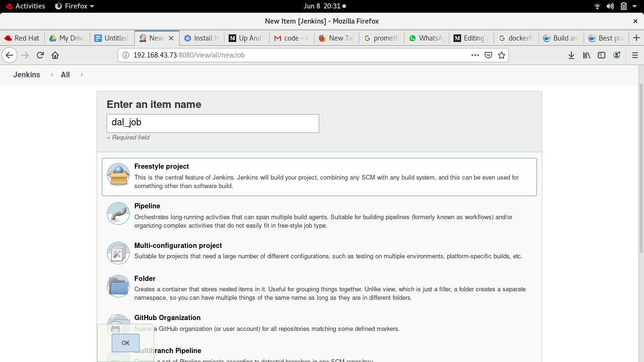This screenshot has height=362, width=644.
Task: Switch to the Red Hat tab
Action: [x=22, y=38]
